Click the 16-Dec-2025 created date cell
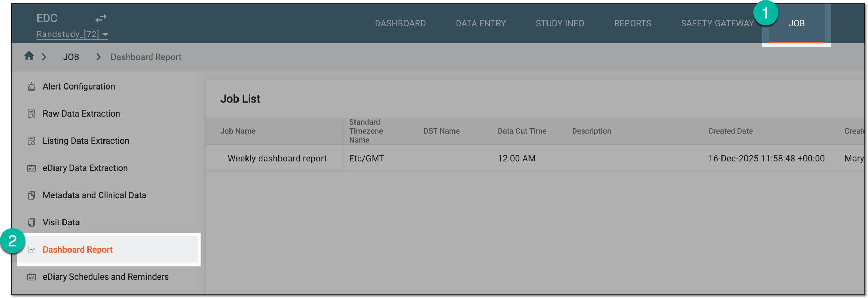 click(766, 159)
